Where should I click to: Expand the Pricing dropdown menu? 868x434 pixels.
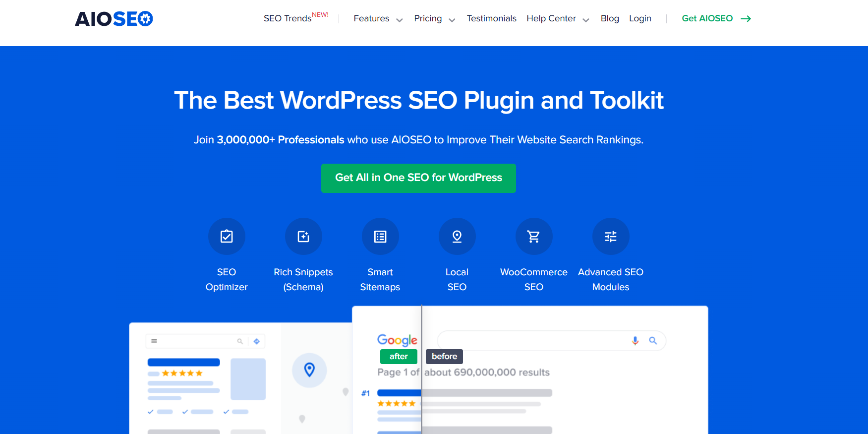(434, 19)
